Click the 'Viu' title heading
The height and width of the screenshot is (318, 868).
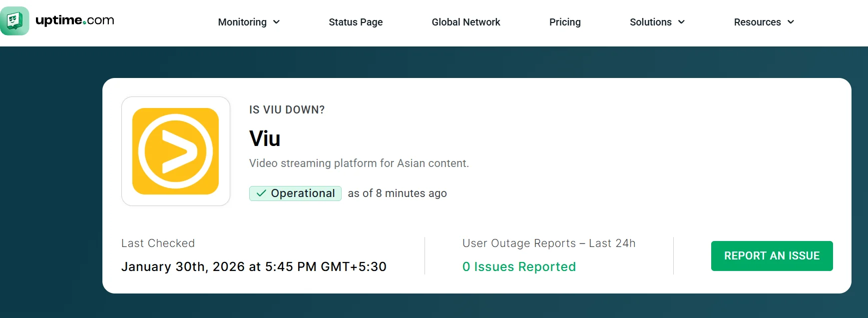click(265, 138)
